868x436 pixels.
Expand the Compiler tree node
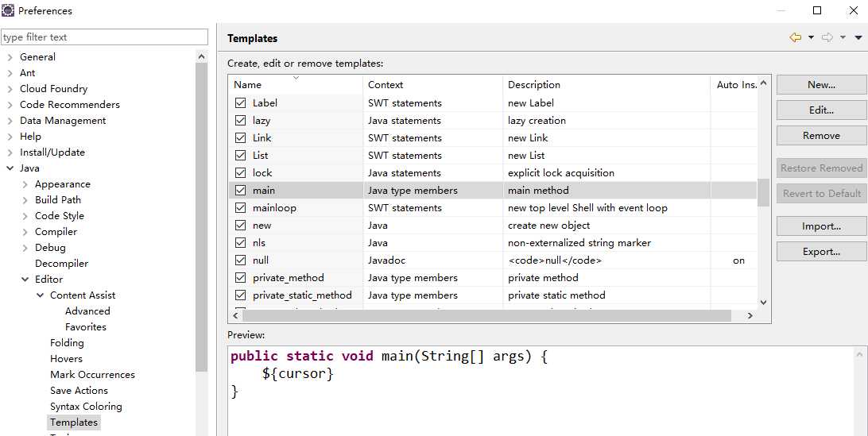tap(25, 232)
